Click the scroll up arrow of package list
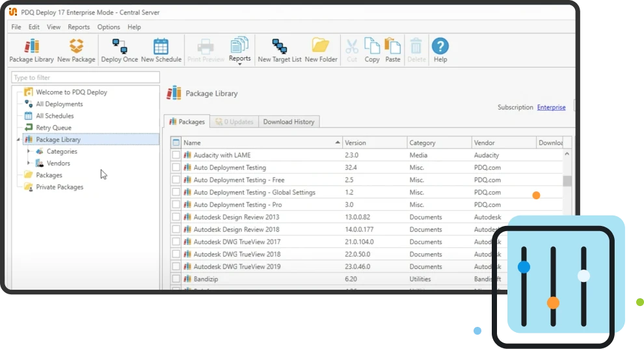 pos(567,154)
